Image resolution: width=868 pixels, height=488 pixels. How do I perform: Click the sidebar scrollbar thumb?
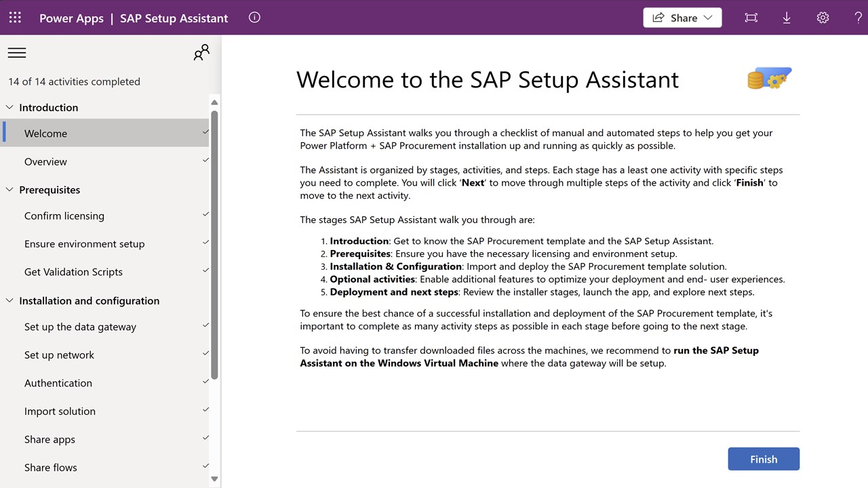tap(214, 244)
